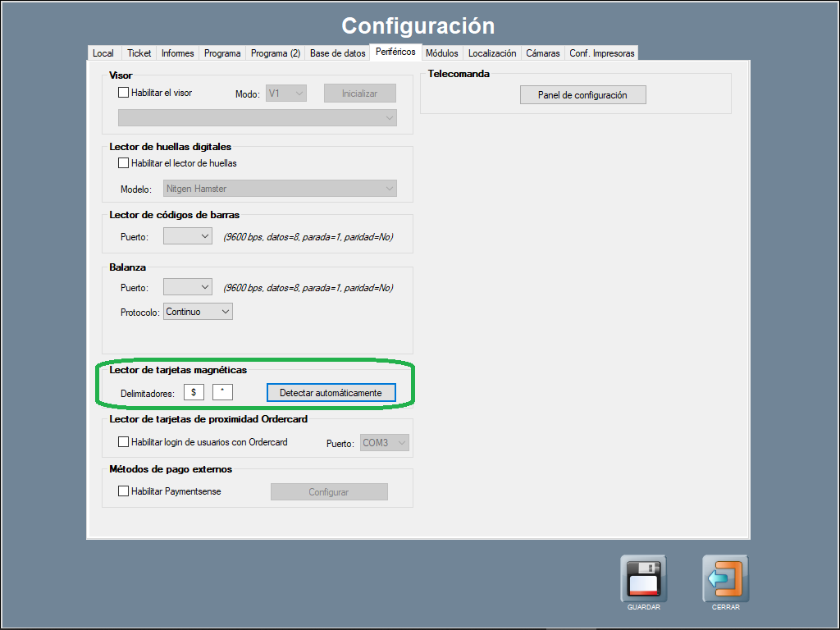The width and height of the screenshot is (840, 630).
Task: Go to the Informes tab
Action: 177,53
